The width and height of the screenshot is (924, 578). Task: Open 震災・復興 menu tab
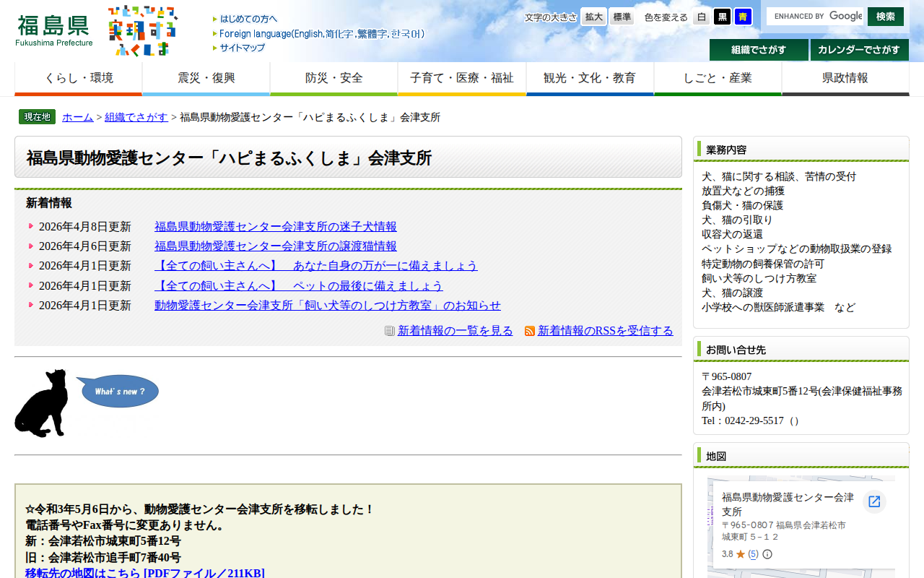[x=206, y=79]
